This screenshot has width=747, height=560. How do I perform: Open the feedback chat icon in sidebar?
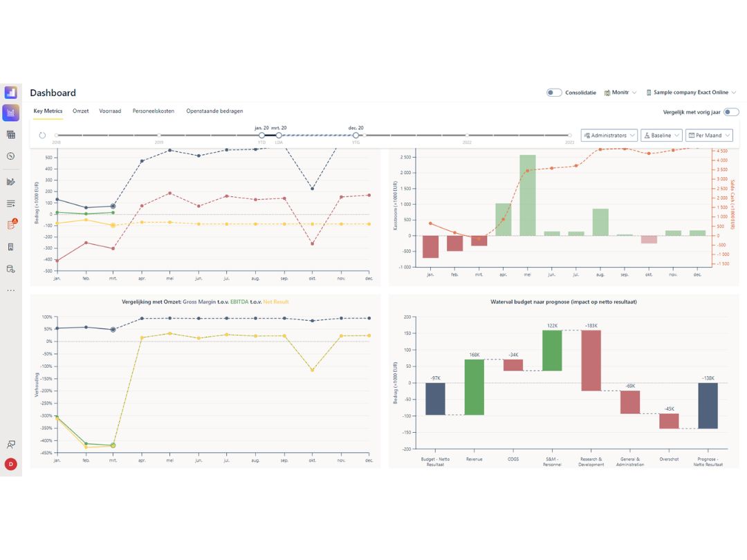tap(11, 445)
